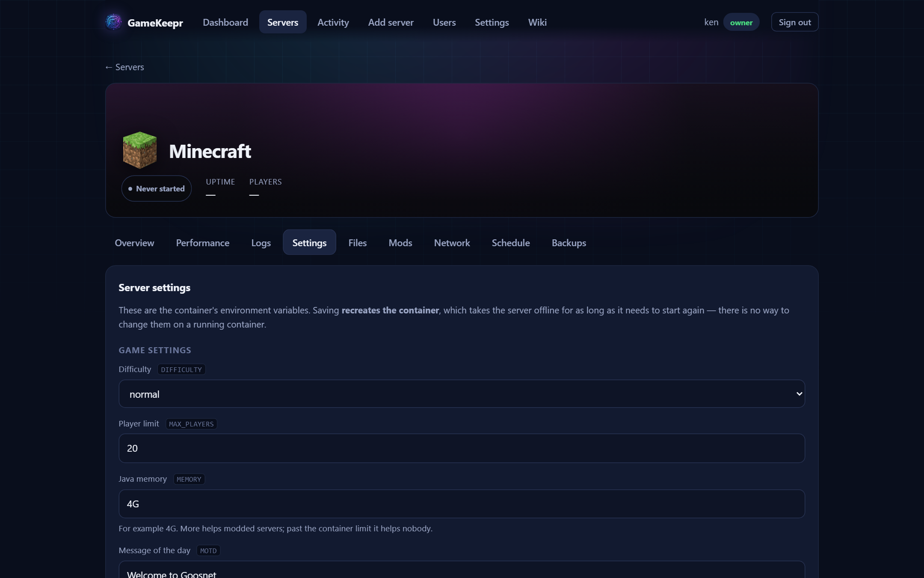Viewport: 924px width, 578px height.
Task: Select the server Settings tab
Action: click(x=309, y=243)
